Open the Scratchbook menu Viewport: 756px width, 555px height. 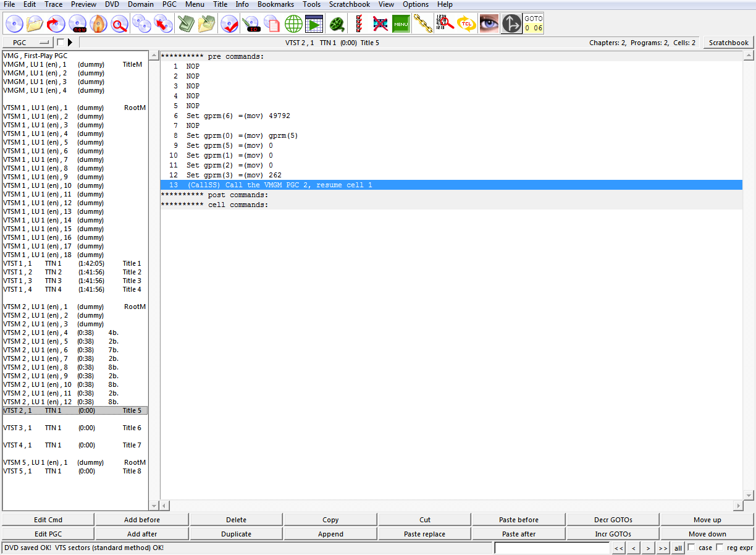click(350, 4)
